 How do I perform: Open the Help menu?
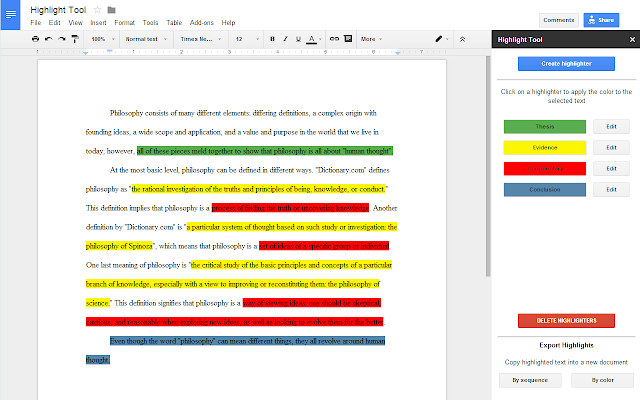click(x=228, y=22)
